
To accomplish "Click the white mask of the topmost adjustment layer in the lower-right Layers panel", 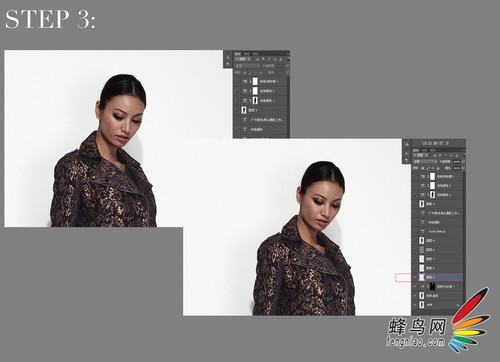I will tap(432, 176).
